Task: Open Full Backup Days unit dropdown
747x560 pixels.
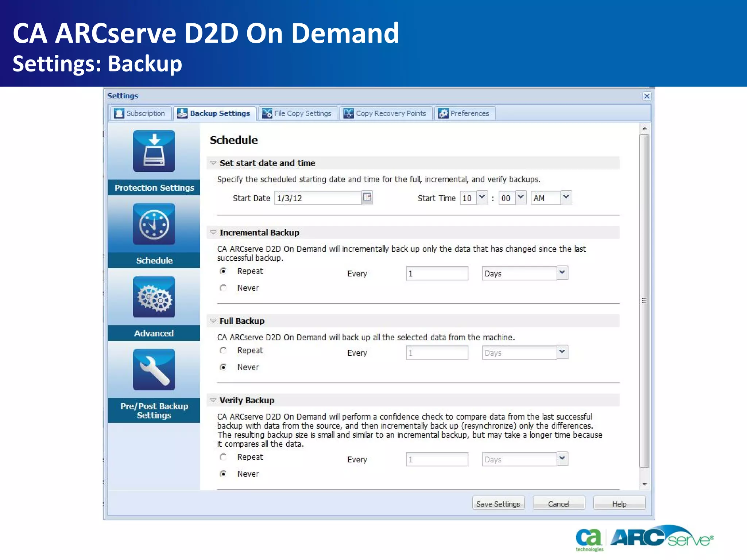Action: (x=562, y=352)
